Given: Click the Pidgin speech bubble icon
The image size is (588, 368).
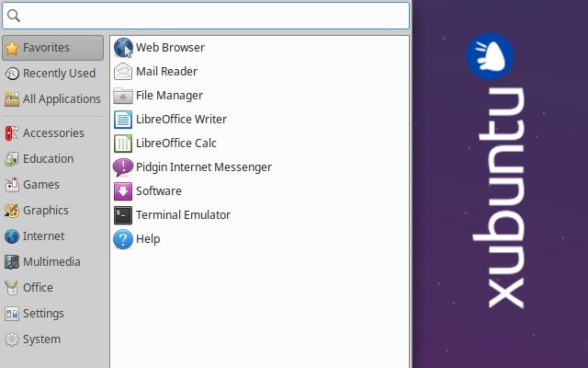Looking at the screenshot, I should pyautogui.click(x=123, y=167).
